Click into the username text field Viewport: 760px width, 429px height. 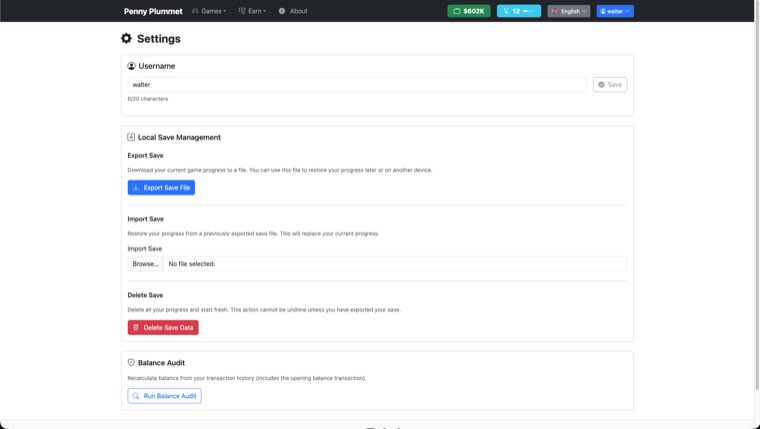(x=356, y=85)
